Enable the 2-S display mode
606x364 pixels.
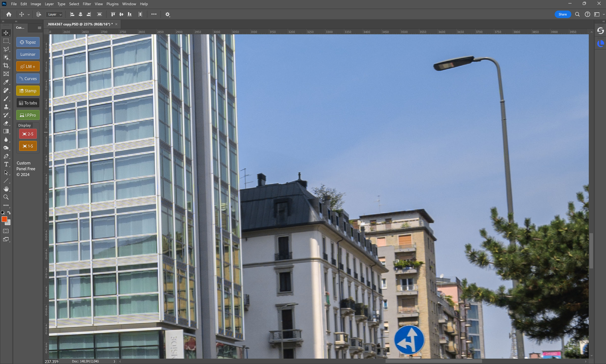pyautogui.click(x=28, y=134)
